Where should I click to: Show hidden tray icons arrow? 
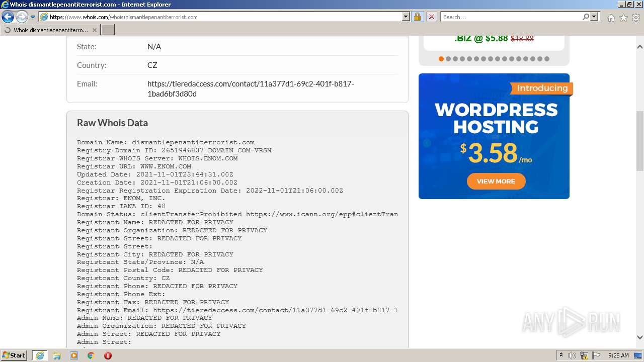click(561, 355)
